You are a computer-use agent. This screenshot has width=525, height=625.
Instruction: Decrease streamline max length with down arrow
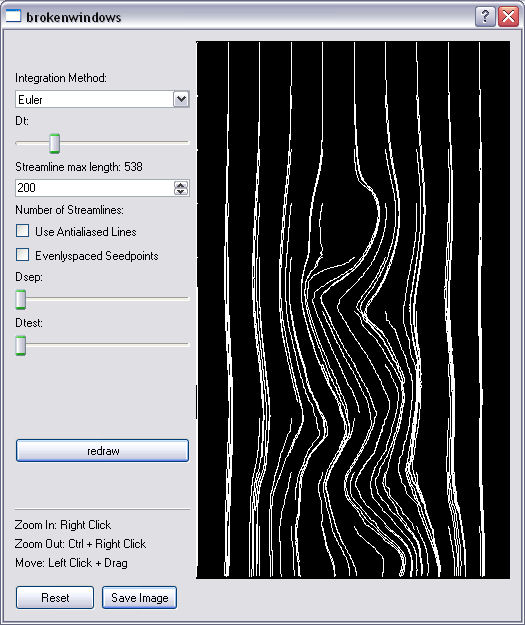(181, 191)
